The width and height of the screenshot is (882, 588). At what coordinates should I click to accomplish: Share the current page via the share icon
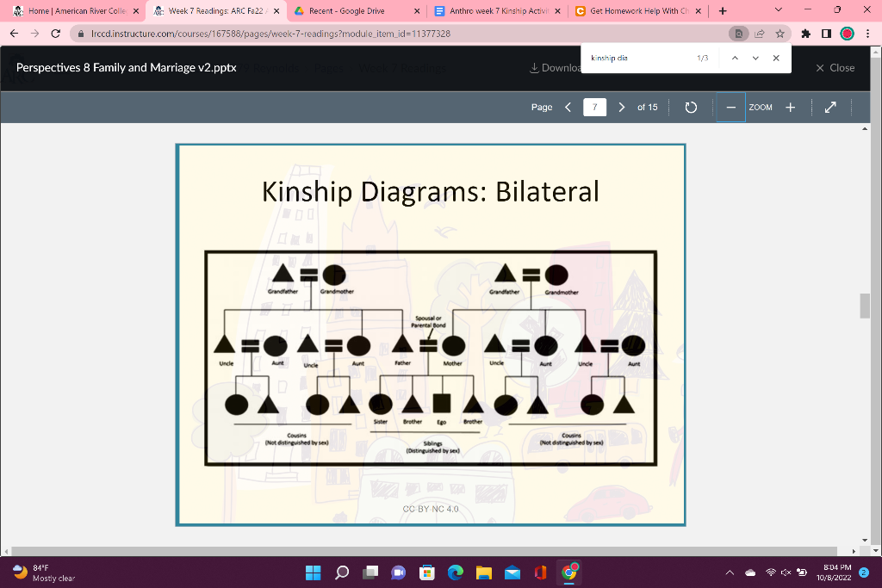759,33
